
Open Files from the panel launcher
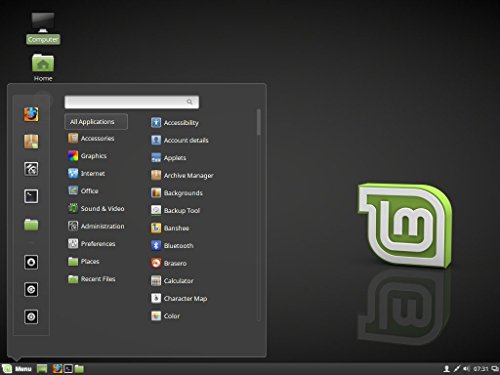[79, 369]
